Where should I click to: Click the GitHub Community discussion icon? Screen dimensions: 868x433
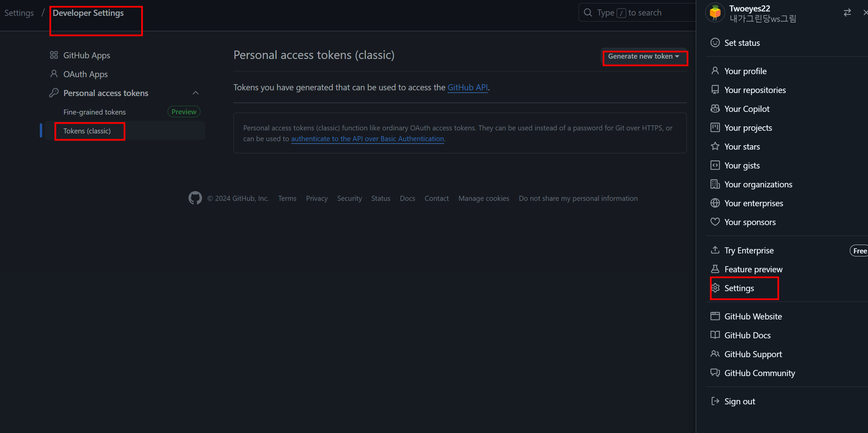point(715,373)
